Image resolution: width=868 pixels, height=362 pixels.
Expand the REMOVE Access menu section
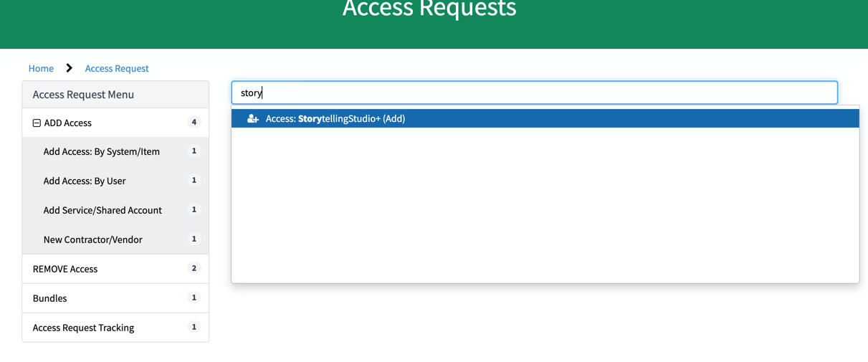(65, 269)
